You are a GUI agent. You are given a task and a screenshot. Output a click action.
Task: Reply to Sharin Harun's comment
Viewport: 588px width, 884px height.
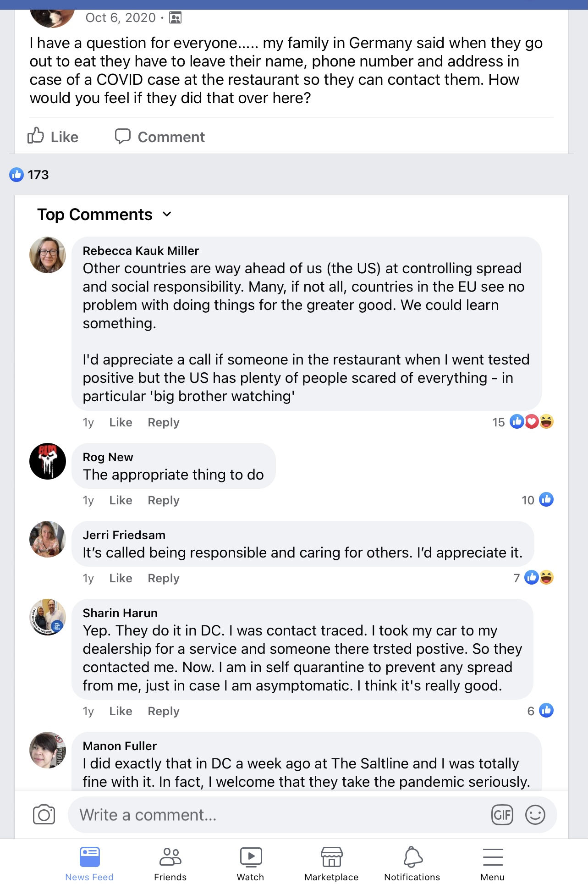click(163, 711)
